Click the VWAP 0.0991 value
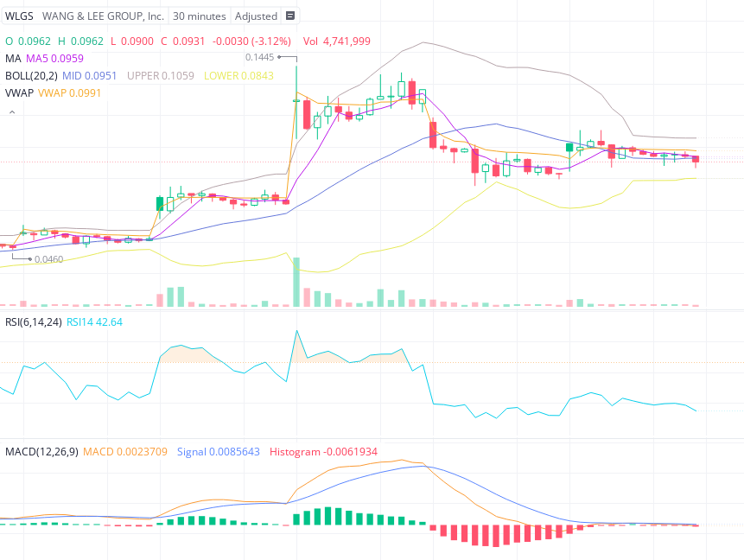The image size is (744, 560). click(x=69, y=93)
